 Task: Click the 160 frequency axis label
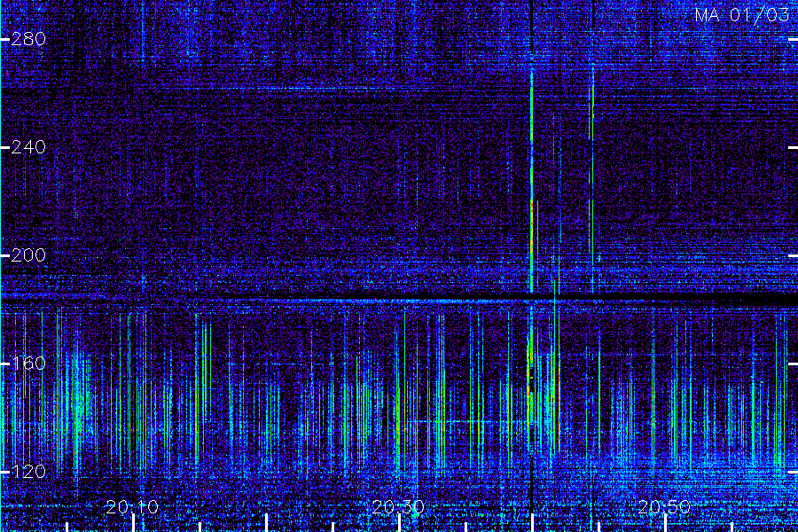[x=28, y=363]
